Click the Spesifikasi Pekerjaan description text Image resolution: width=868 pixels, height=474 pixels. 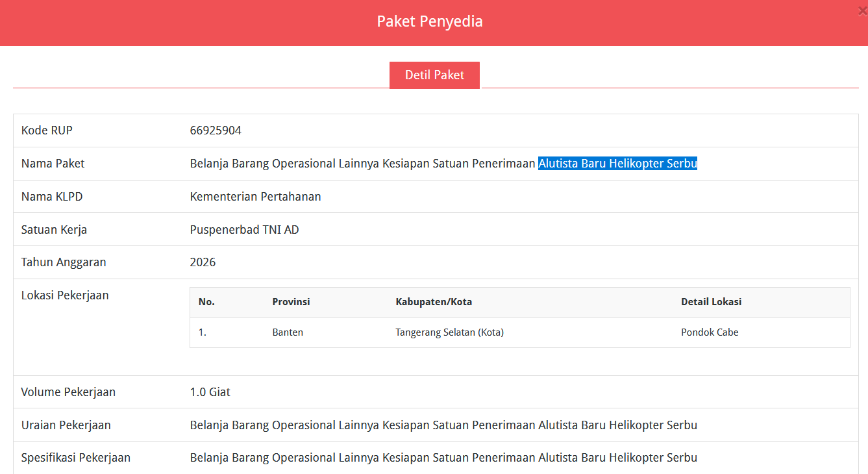[x=443, y=458]
